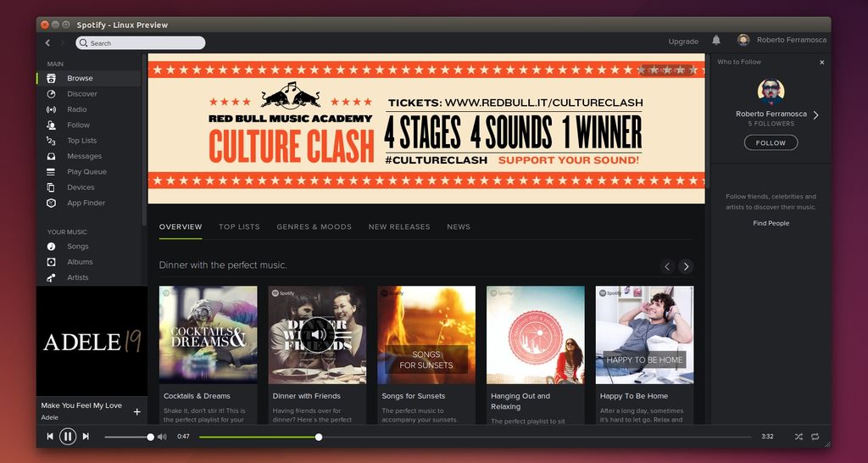Navigate forward with the right arrow
The image size is (868, 463).
pos(62,42)
